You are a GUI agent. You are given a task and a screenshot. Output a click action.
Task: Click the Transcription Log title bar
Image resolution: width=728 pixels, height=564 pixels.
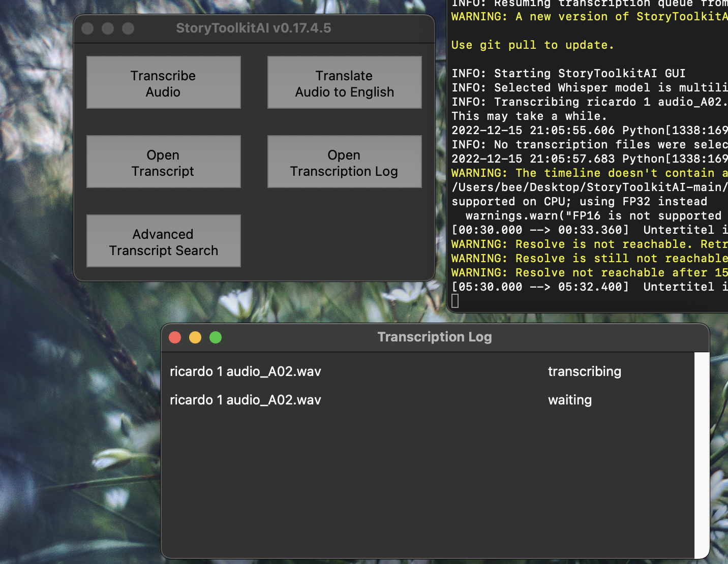coord(435,337)
